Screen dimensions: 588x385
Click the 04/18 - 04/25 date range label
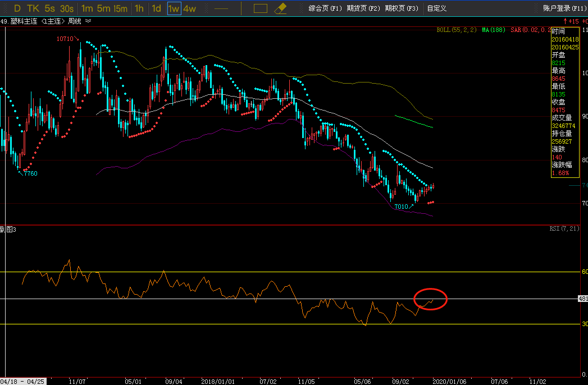(x=22, y=381)
